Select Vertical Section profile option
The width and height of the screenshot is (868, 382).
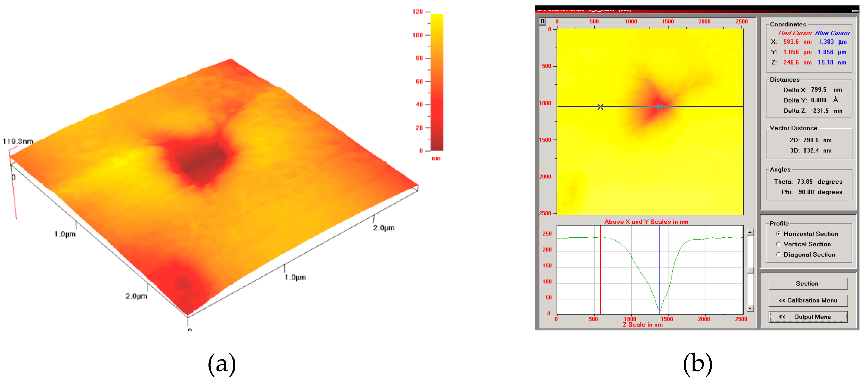[x=778, y=244]
